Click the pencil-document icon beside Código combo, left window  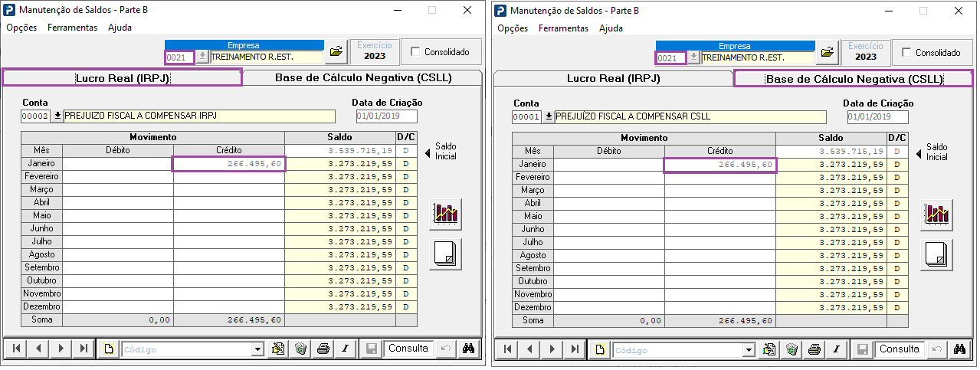click(278, 349)
